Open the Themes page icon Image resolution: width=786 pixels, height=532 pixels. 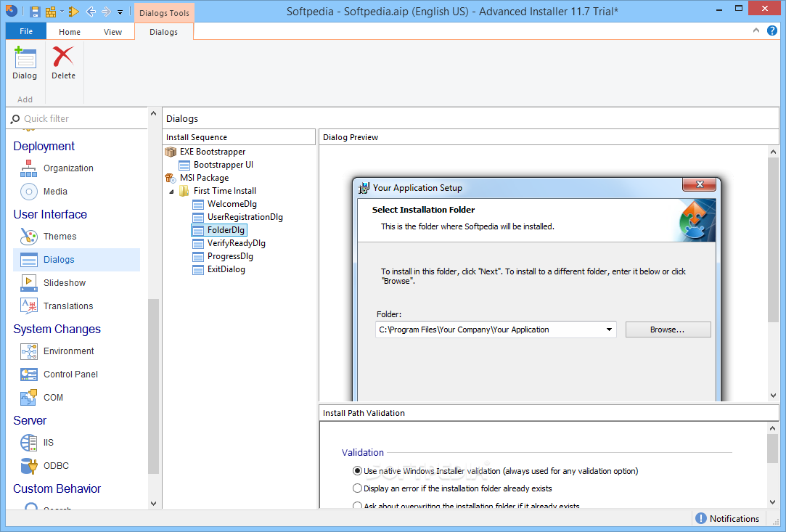tap(28, 236)
